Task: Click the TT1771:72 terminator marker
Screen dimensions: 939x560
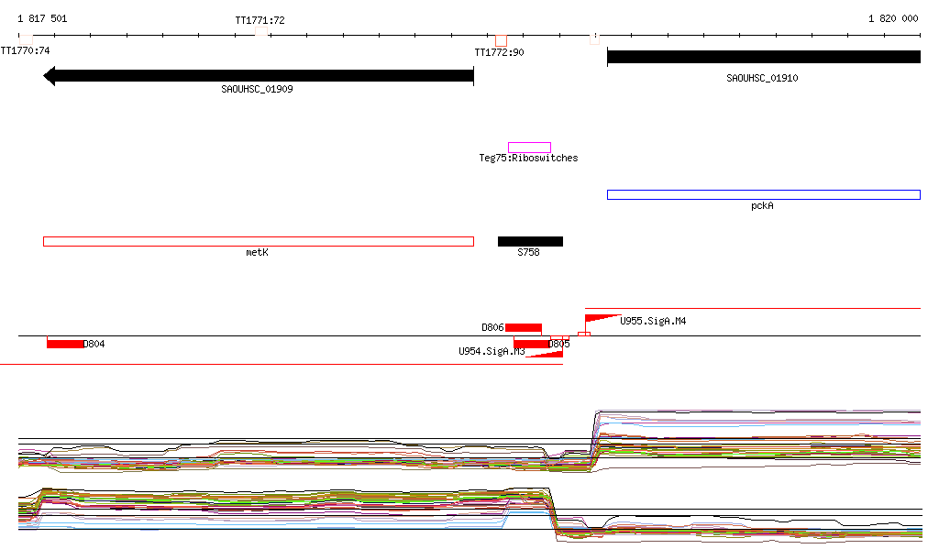Action: point(261,31)
